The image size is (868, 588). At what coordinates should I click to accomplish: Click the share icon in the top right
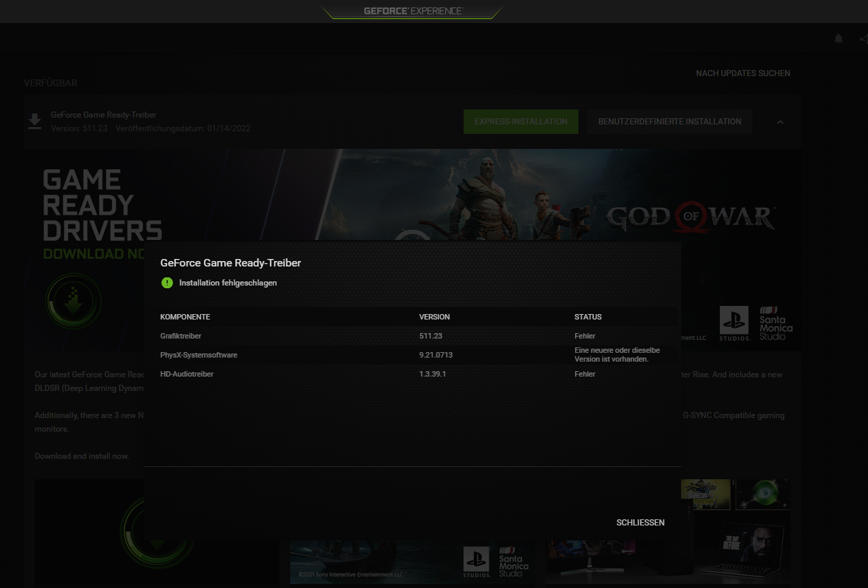point(863,39)
